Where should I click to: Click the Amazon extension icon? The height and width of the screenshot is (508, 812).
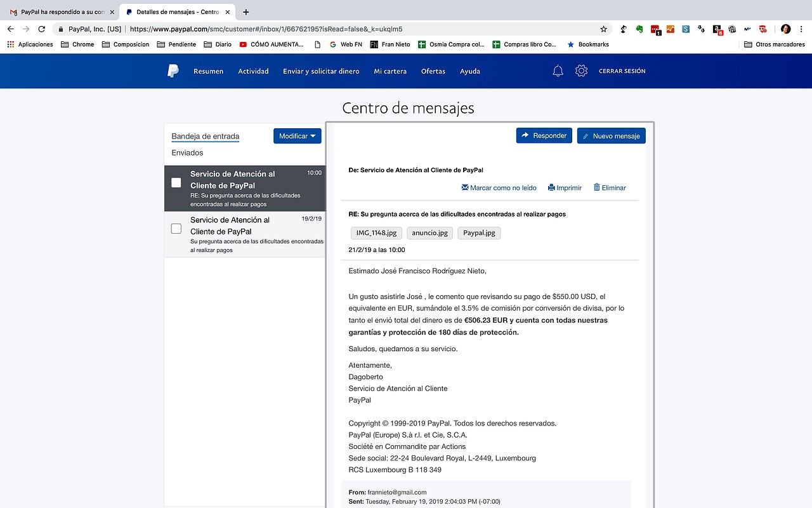pos(717,29)
